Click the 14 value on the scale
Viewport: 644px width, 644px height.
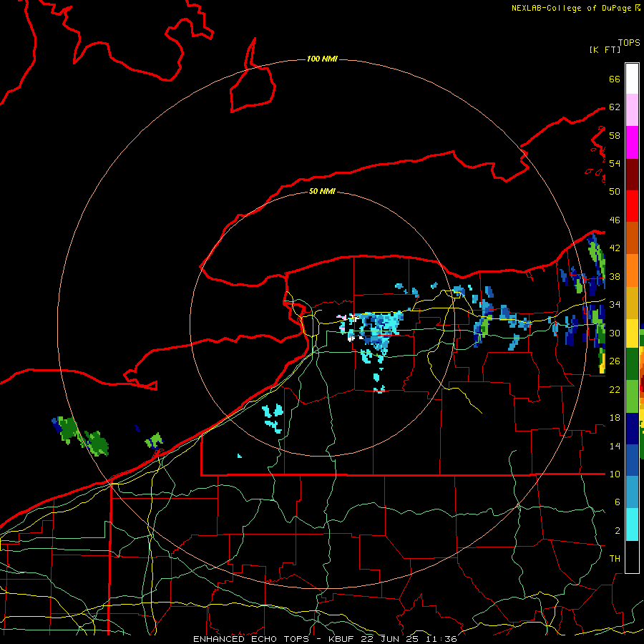click(x=615, y=446)
